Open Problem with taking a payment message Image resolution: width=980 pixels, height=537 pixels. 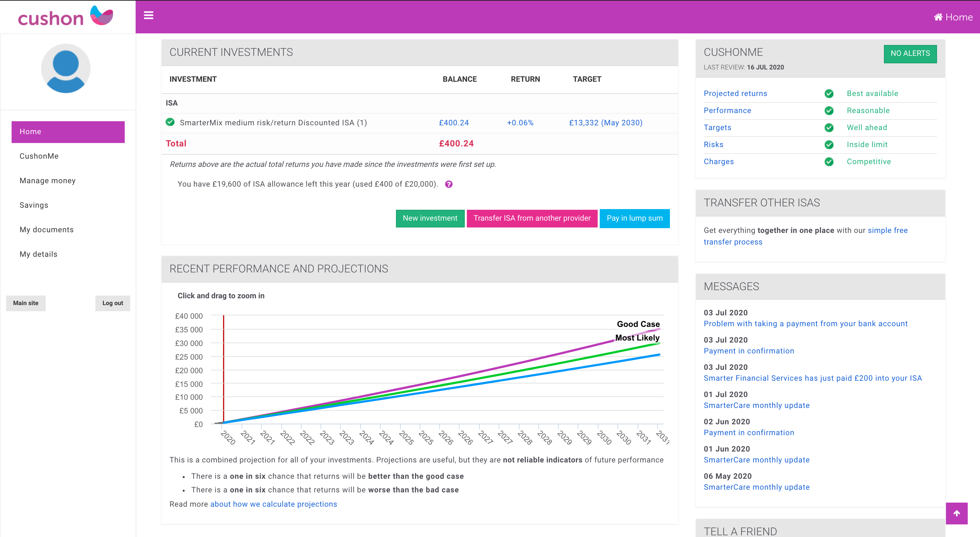(806, 324)
